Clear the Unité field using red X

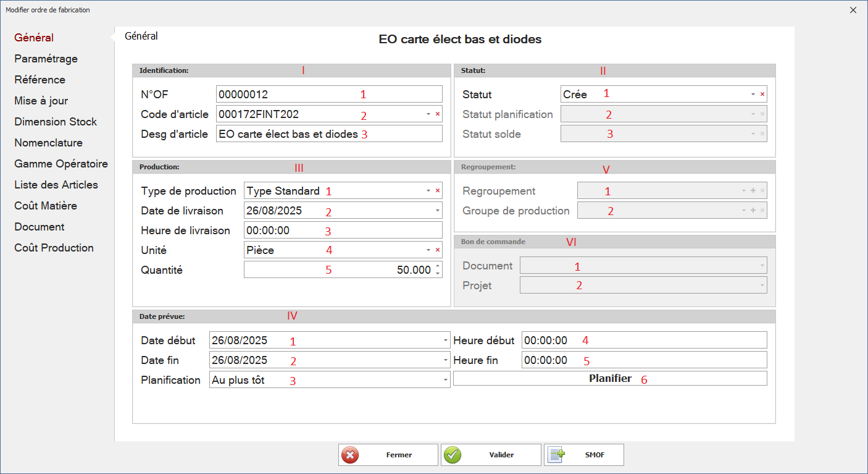pos(438,250)
